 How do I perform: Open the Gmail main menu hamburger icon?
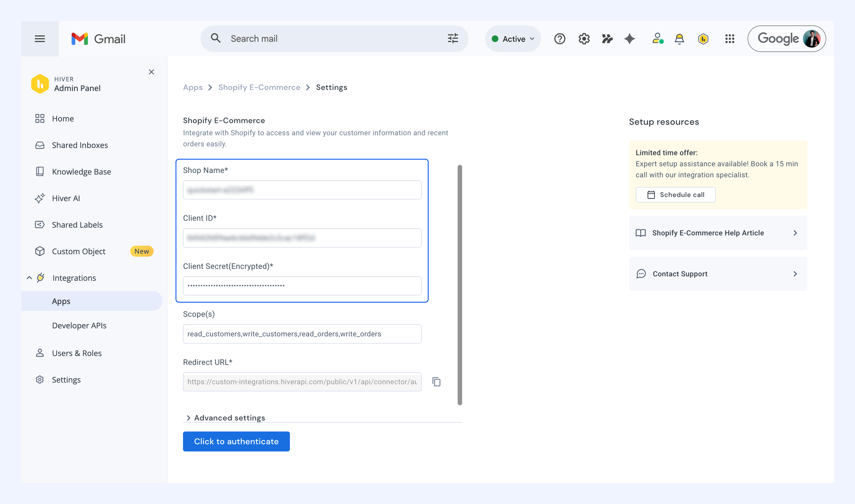coord(40,39)
